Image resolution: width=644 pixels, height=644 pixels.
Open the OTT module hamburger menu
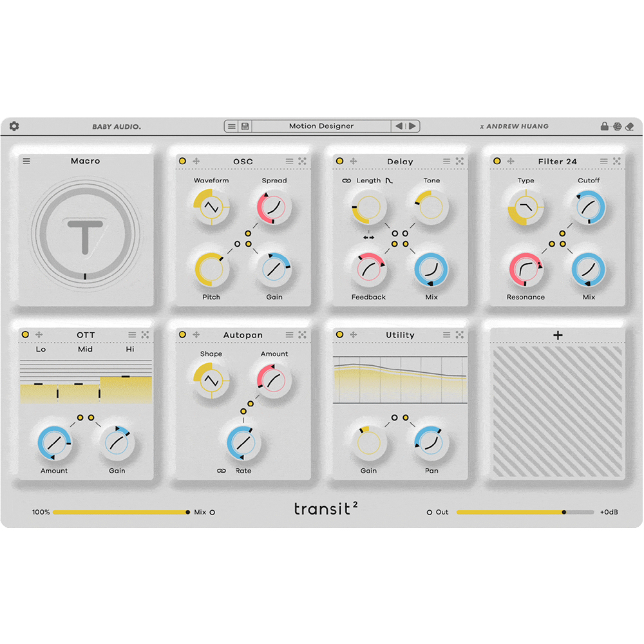(133, 334)
